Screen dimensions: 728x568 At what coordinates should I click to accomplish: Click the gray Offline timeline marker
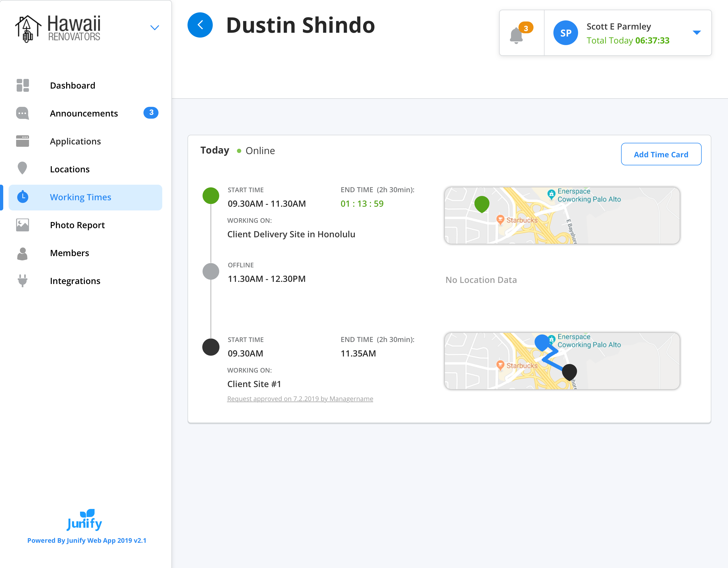(x=211, y=271)
